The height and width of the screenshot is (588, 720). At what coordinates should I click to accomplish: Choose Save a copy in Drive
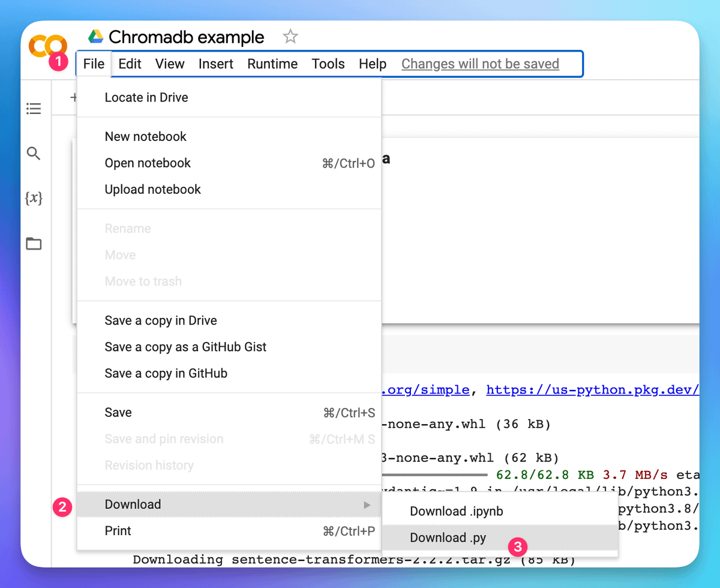click(x=161, y=320)
